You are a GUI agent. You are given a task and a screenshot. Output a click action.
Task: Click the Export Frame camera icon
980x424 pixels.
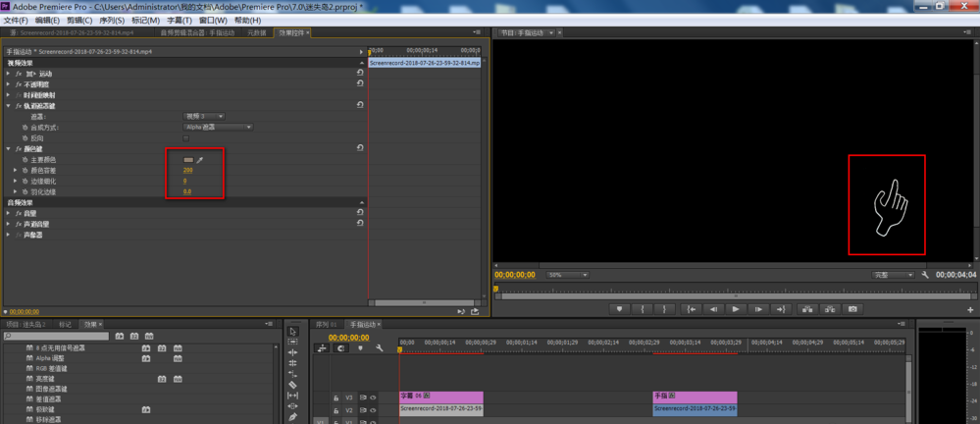pyautogui.click(x=852, y=309)
